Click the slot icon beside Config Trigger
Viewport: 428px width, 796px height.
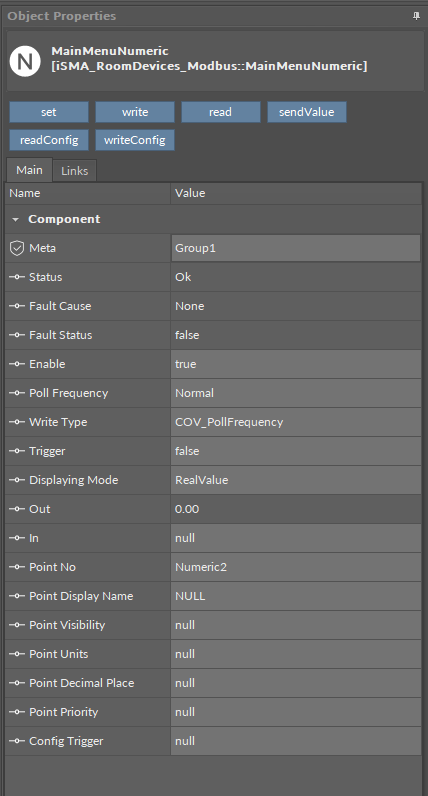pos(17,741)
